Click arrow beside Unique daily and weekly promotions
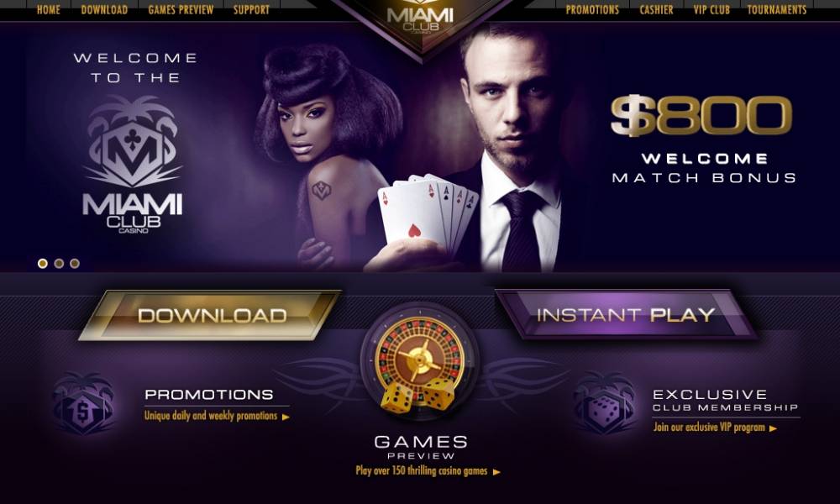The image size is (840, 504). (286, 417)
